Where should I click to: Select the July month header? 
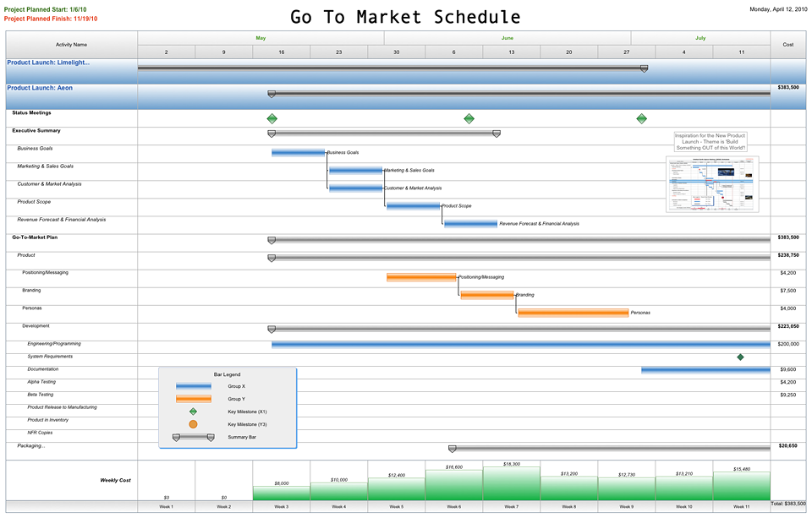pos(700,38)
